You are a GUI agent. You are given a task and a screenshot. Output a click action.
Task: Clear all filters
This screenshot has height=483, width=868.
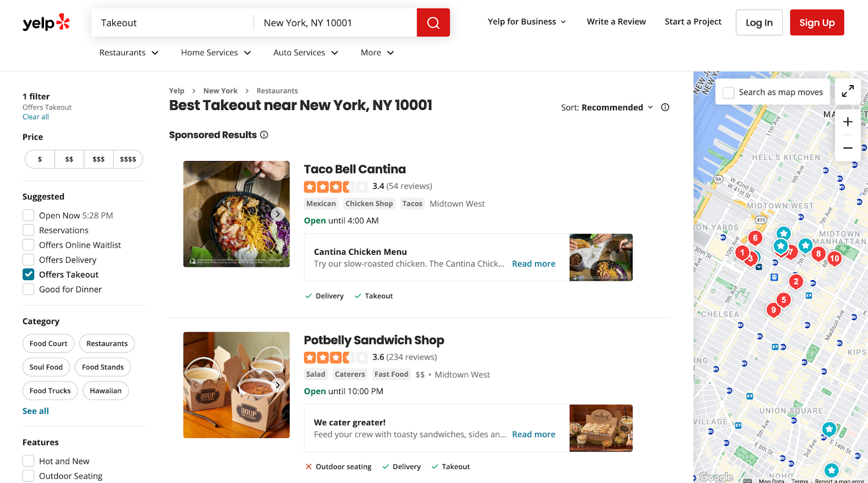click(36, 117)
